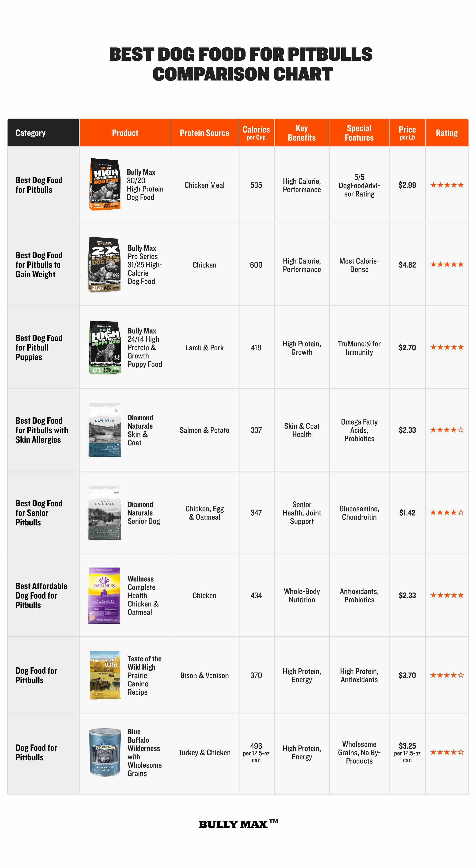476x868 pixels.
Task: Click the Taste of the Wild bag image
Action: [105, 675]
